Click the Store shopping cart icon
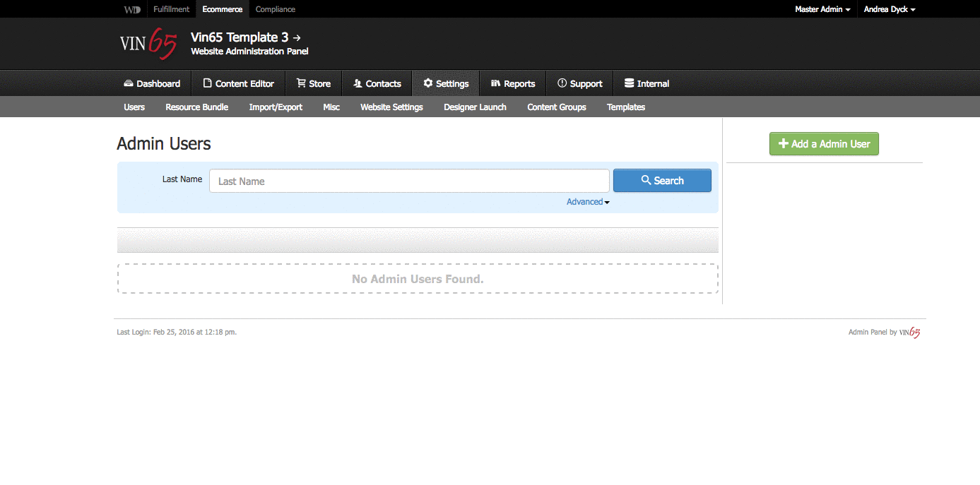The image size is (980, 485). [x=301, y=83]
